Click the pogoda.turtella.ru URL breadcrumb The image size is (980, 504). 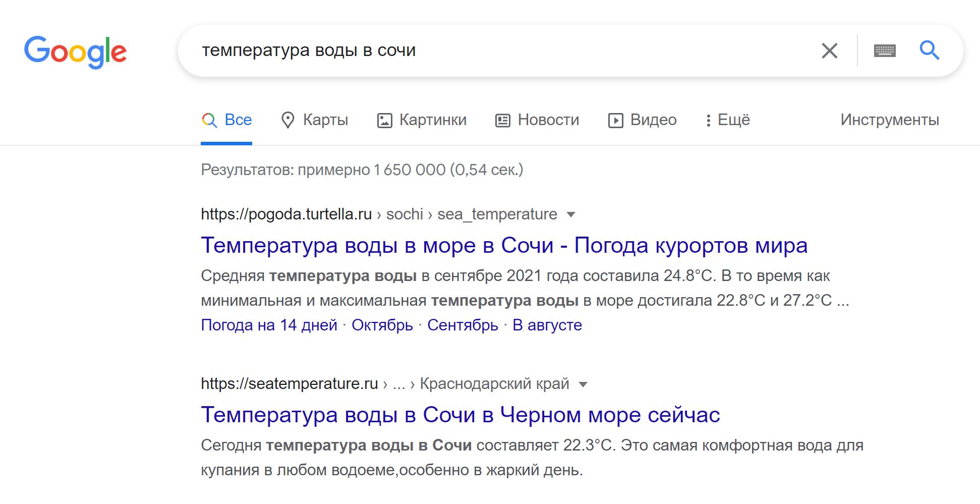coord(379,214)
